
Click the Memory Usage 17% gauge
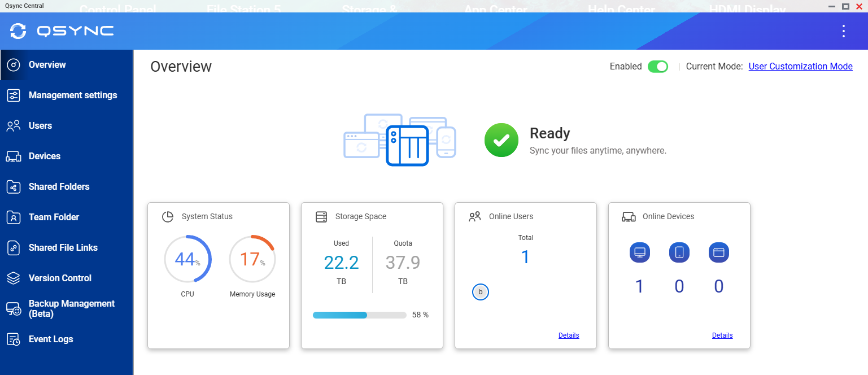(252, 259)
